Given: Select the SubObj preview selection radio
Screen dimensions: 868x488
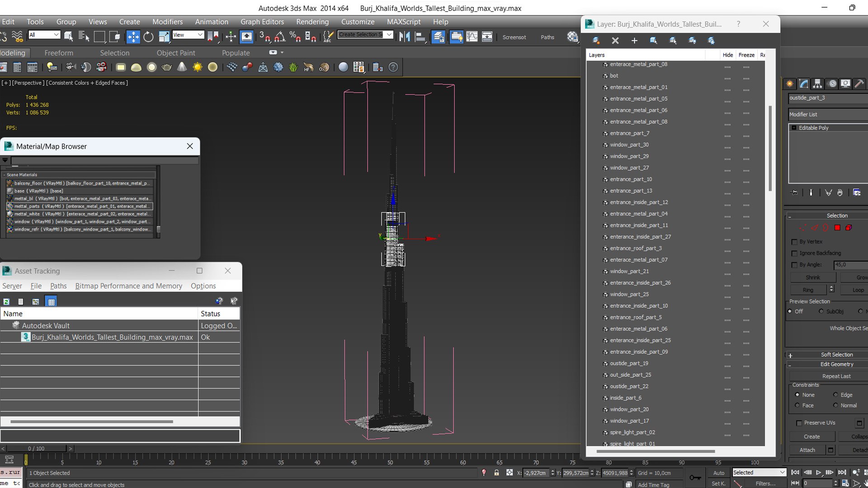Looking at the screenshot, I should tap(821, 311).
